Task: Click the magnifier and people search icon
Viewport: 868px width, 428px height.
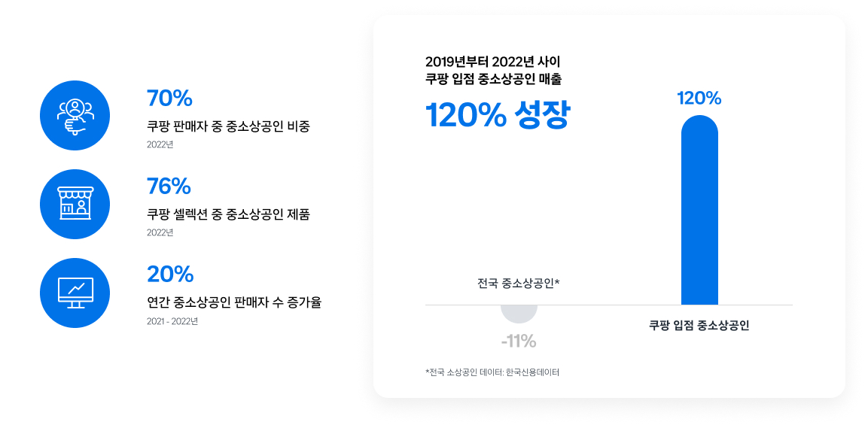Action: tap(75, 116)
